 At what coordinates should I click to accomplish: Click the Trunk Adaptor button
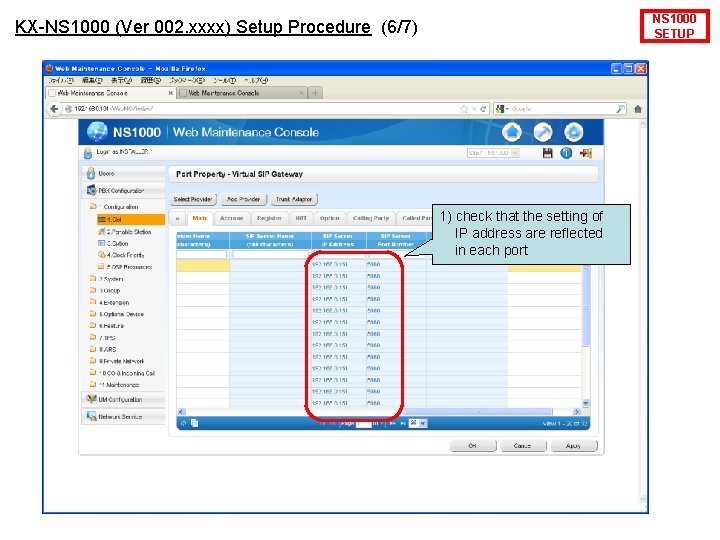click(x=294, y=199)
